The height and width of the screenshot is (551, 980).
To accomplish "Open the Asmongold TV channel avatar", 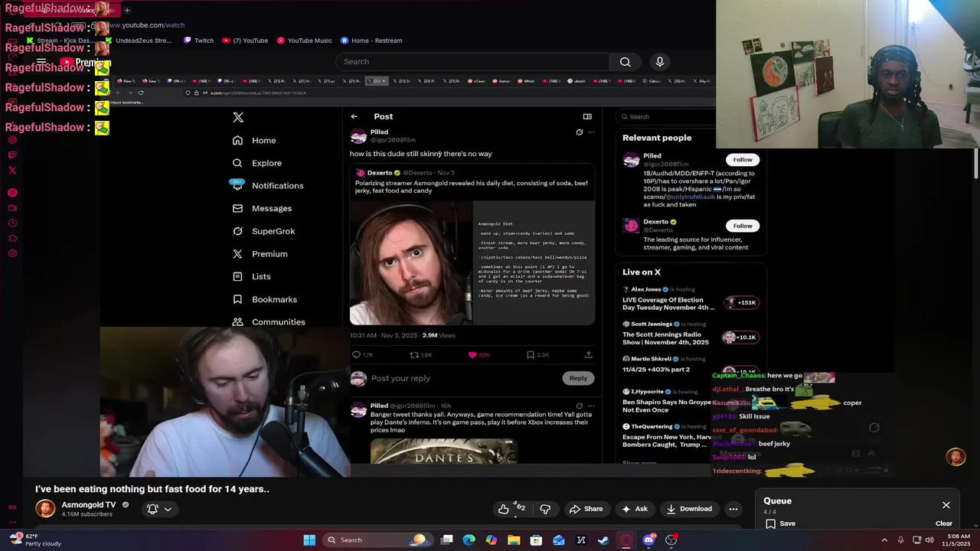I will pyautogui.click(x=45, y=508).
